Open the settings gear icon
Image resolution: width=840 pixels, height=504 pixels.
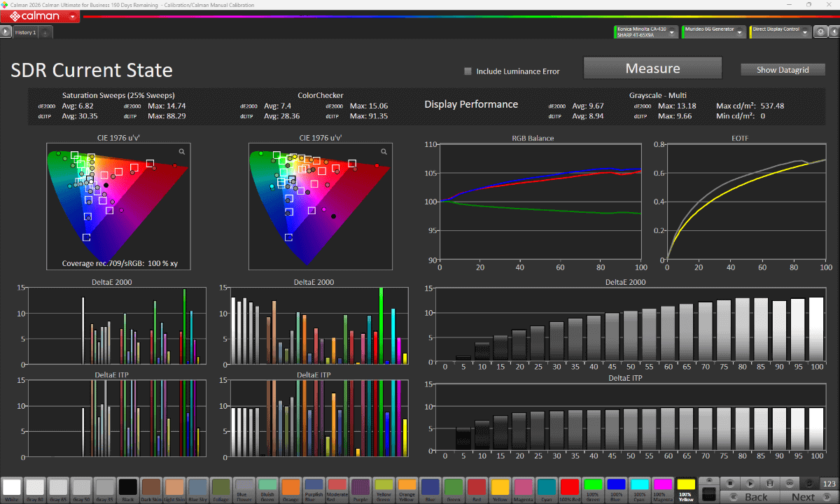tap(821, 32)
